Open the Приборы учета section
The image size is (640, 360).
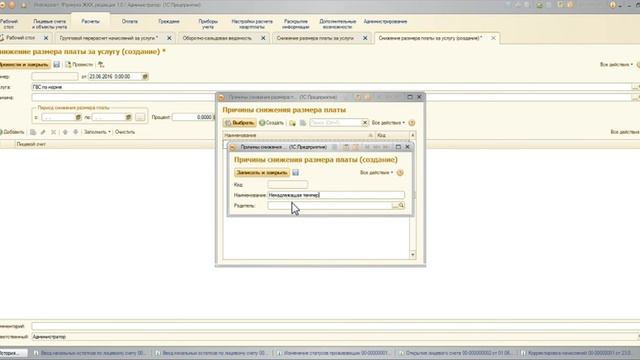coord(208,24)
